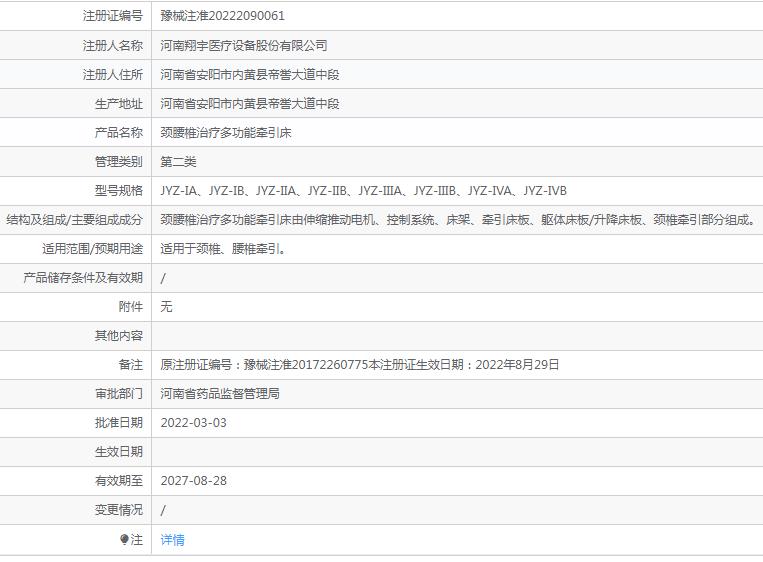Select registration number 豫械注准20222090061
The height and width of the screenshot is (562, 763).
222,16
